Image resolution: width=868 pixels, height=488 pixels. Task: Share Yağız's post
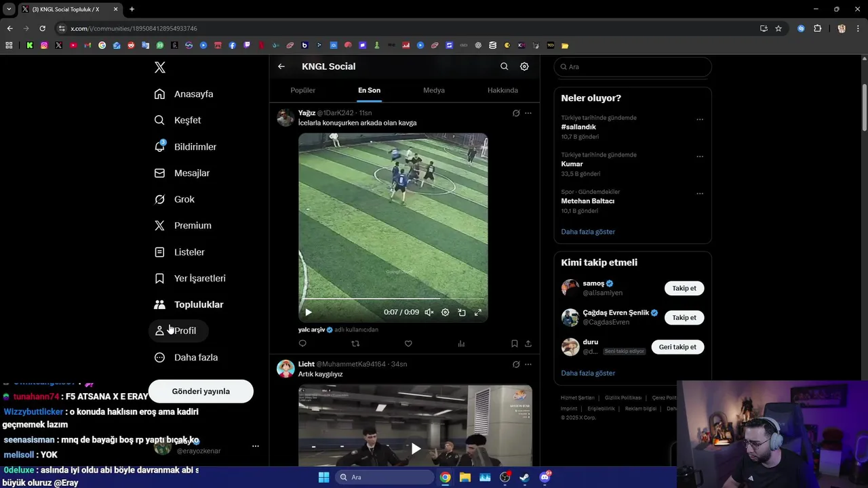[x=528, y=344]
